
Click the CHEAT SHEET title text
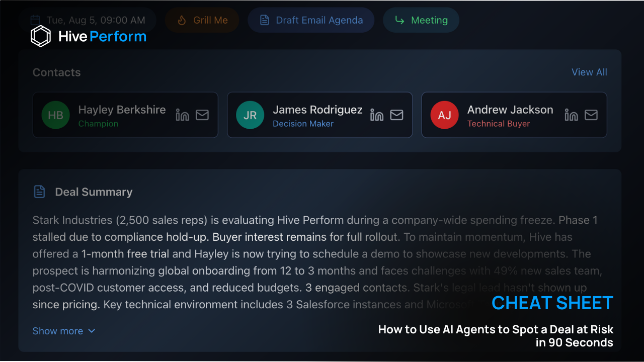[x=552, y=303]
